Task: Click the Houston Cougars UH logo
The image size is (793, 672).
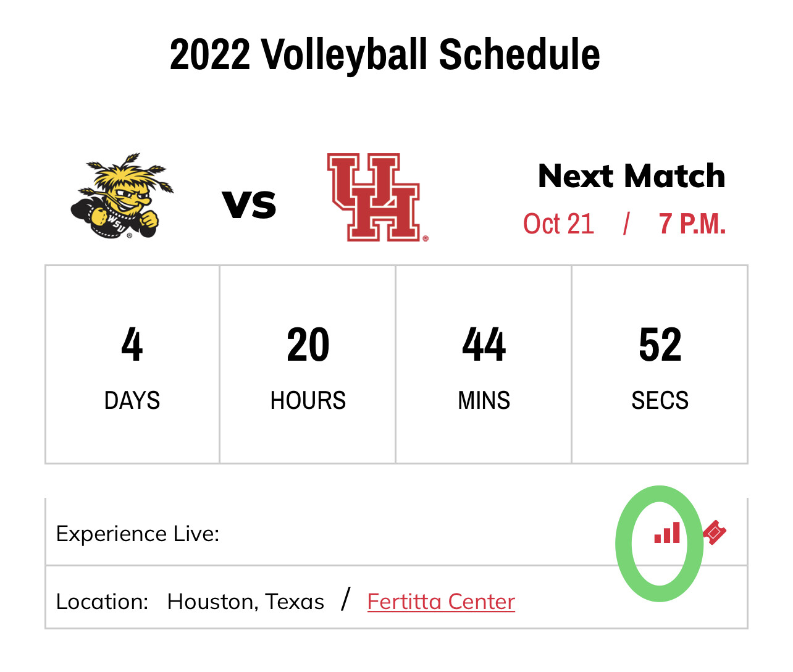Action: [377, 197]
